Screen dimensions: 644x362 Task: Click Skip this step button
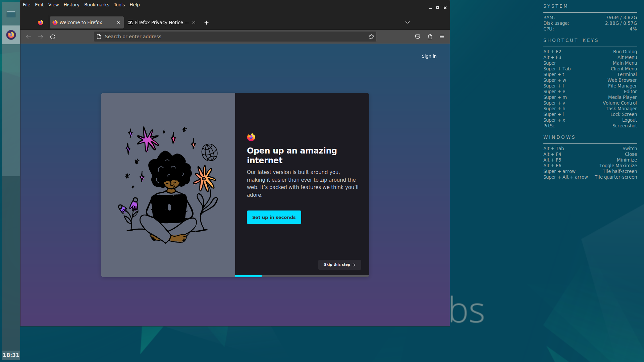(x=339, y=265)
